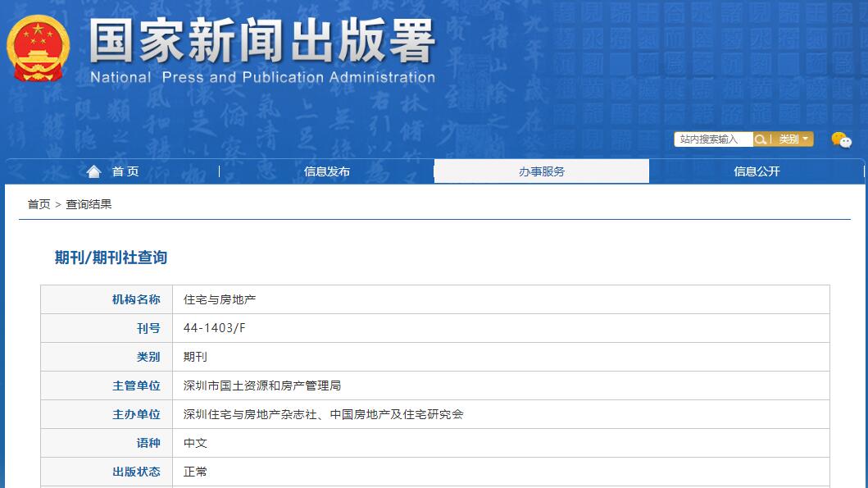Open the 信息公开 navigation tab
Screen dimensions: 868x488
(757, 171)
